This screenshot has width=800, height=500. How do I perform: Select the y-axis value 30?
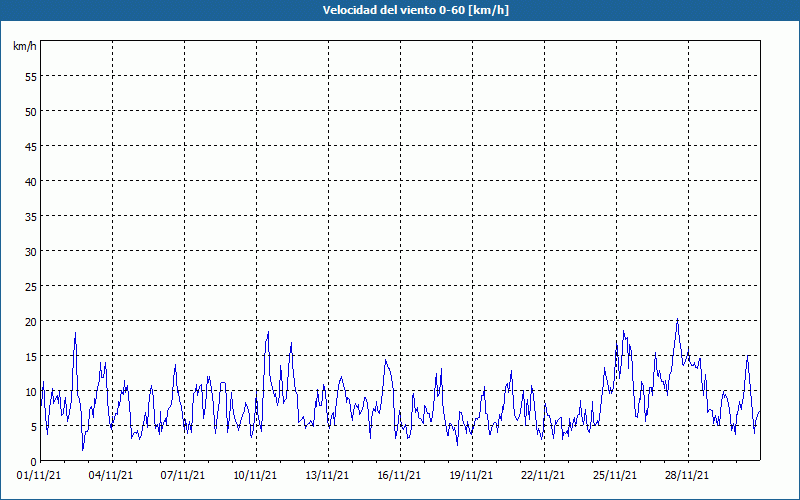(x=31, y=252)
